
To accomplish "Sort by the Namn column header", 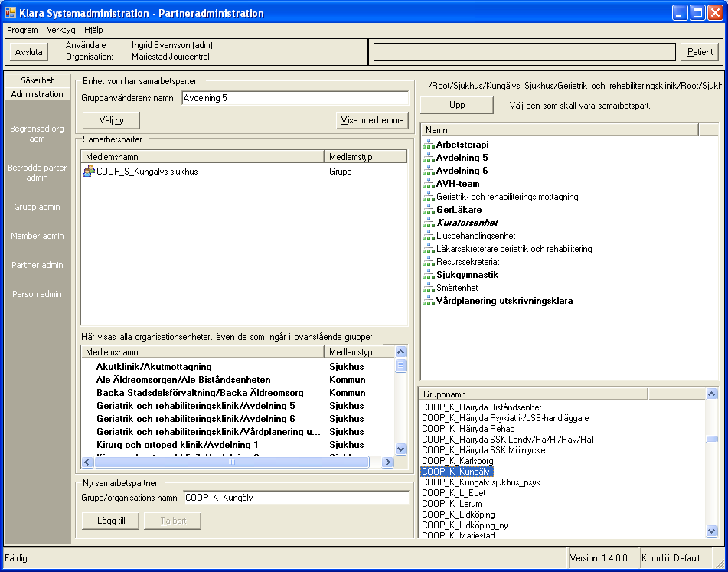I will tap(560, 130).
